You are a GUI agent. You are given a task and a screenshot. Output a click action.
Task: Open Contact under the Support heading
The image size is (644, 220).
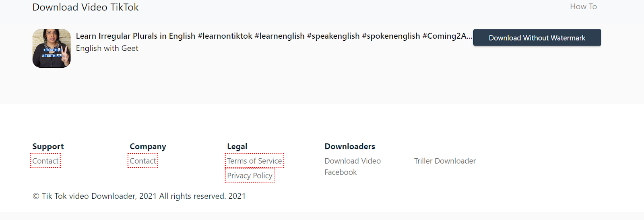tap(45, 161)
